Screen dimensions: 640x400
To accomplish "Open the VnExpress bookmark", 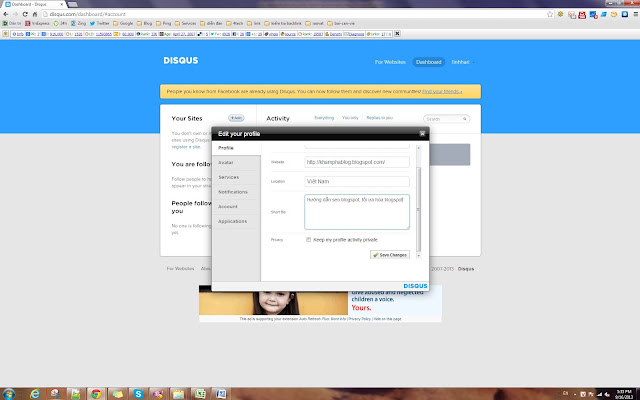I will tap(38, 23).
